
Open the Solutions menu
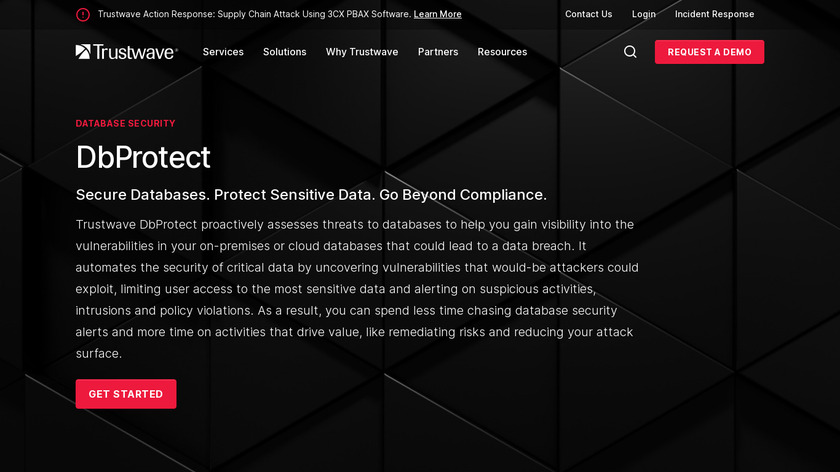point(285,52)
